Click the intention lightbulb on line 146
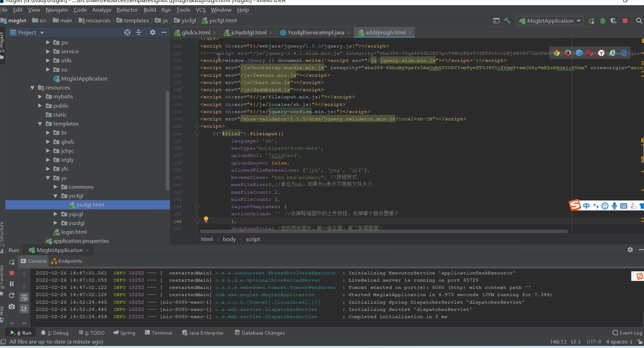Screen dimensions: 644x348 206,219
